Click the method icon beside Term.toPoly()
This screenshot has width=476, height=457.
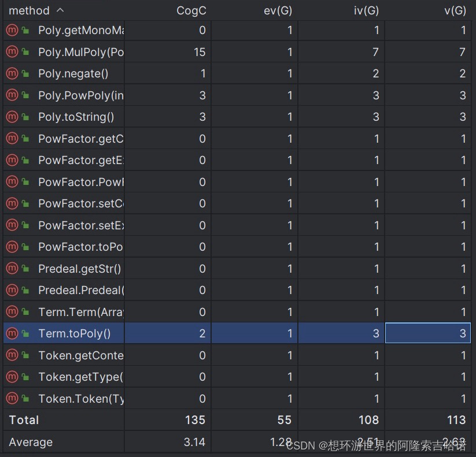[12, 333]
